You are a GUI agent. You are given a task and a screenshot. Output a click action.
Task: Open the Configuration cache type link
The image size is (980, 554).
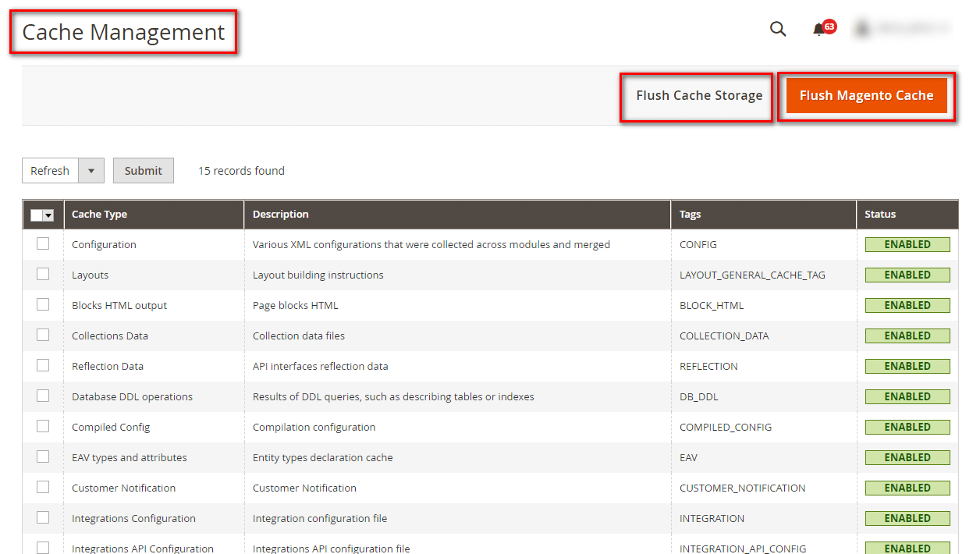tap(104, 243)
